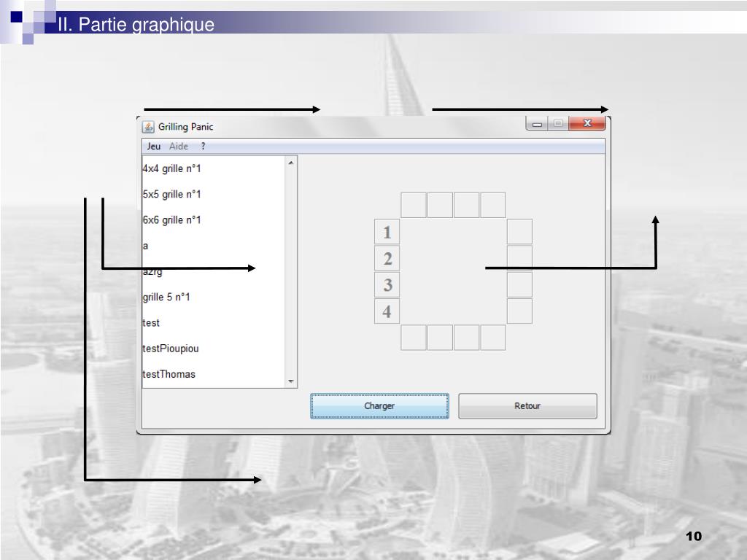Click the first empty cell of the grid's top row
This screenshot has height=560, width=747.
coord(414,205)
